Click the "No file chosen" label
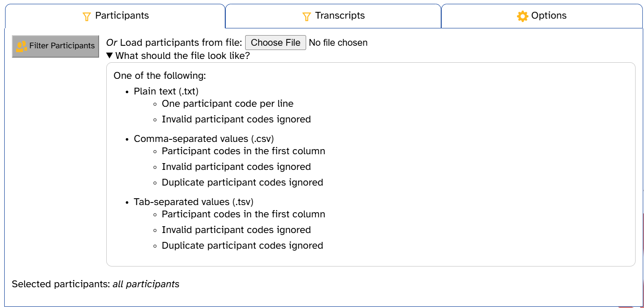 [338, 42]
